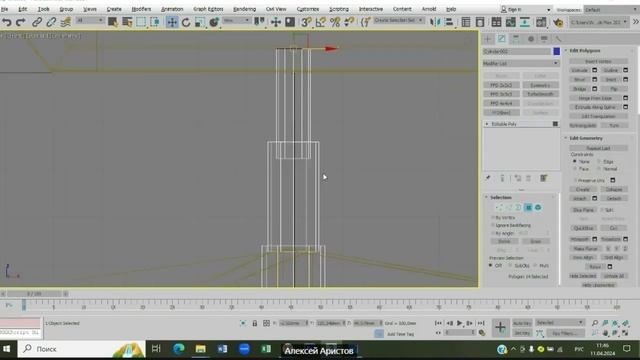Switch to the Modify command panel tab

pyautogui.click(x=502, y=39)
